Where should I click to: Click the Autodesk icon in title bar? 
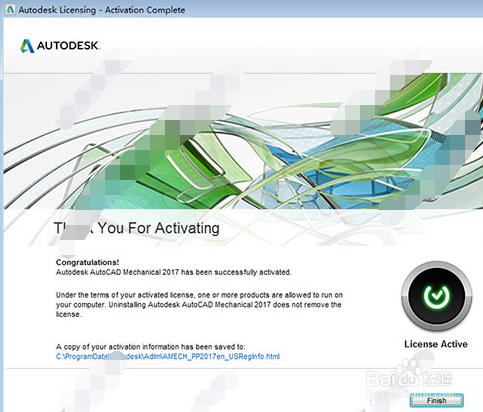[x=10, y=10]
